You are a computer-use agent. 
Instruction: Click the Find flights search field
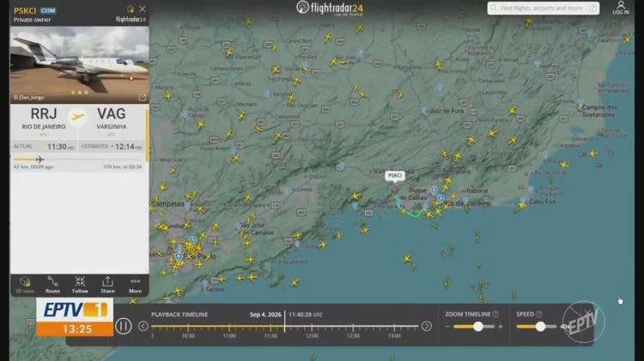point(543,9)
